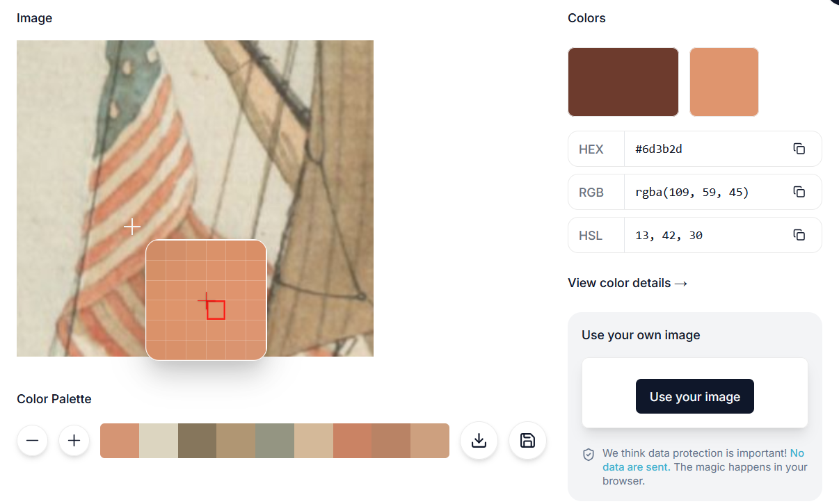This screenshot has height=504, width=839.
Task: Pick the dark olive-brown palette color
Action: coord(197,441)
